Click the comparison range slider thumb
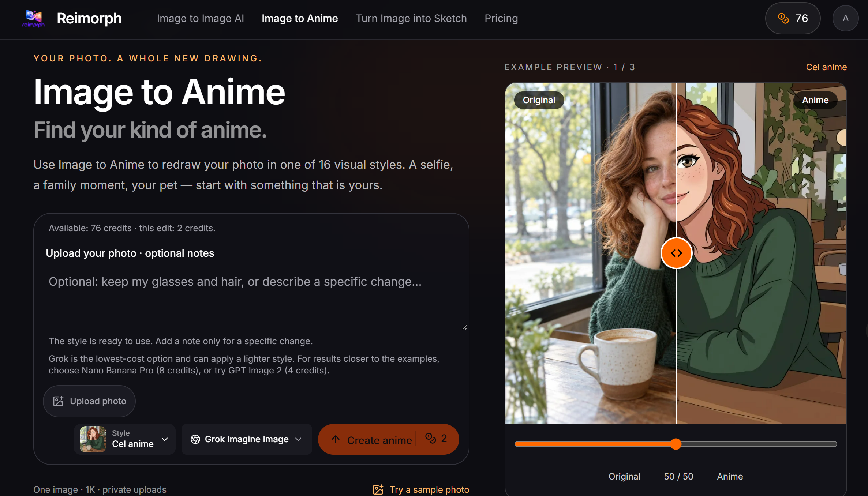The height and width of the screenshot is (496, 868). (x=676, y=444)
